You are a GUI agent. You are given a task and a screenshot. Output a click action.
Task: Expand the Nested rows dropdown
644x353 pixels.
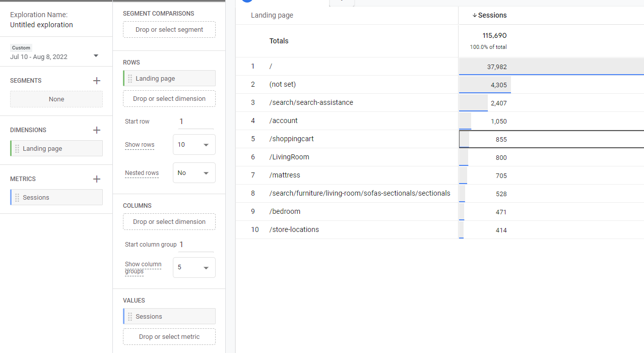pyautogui.click(x=194, y=173)
